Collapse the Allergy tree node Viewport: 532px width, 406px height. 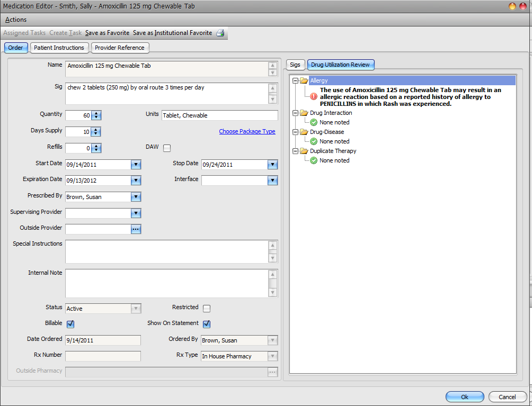[x=296, y=80]
